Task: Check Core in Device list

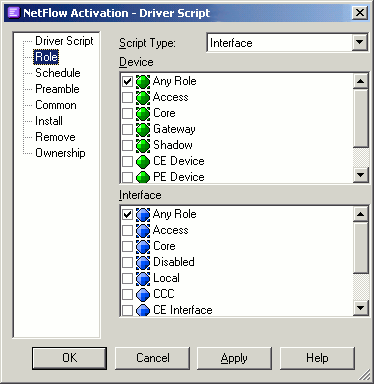Action: (x=127, y=113)
